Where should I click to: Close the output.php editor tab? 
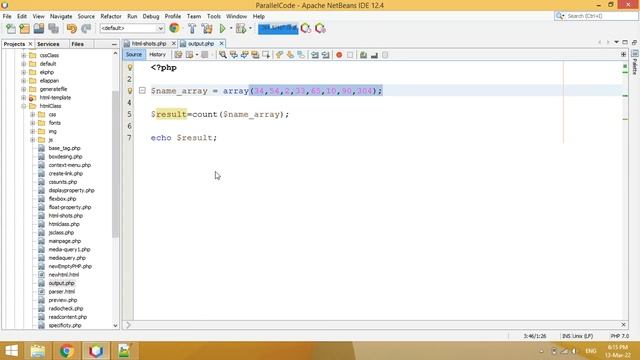[222, 43]
